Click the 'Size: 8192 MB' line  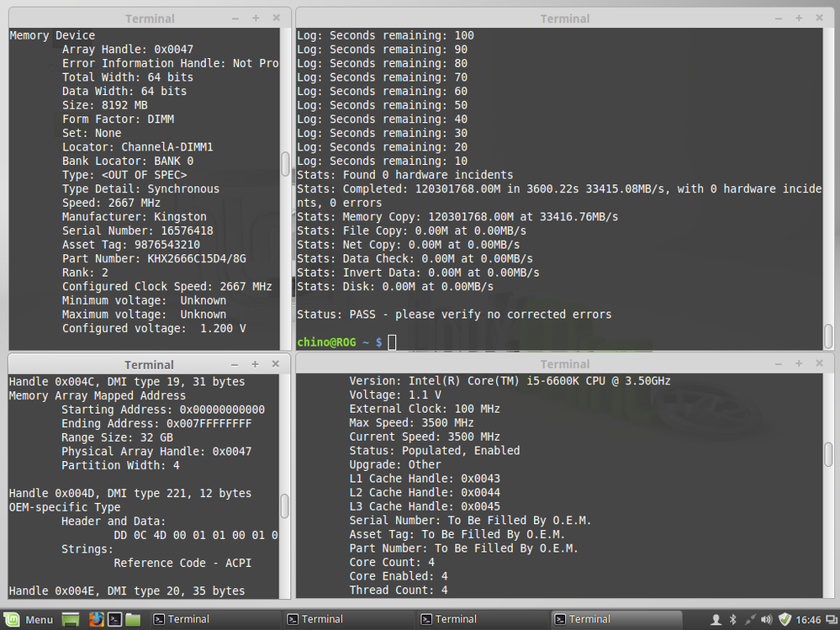105,105
